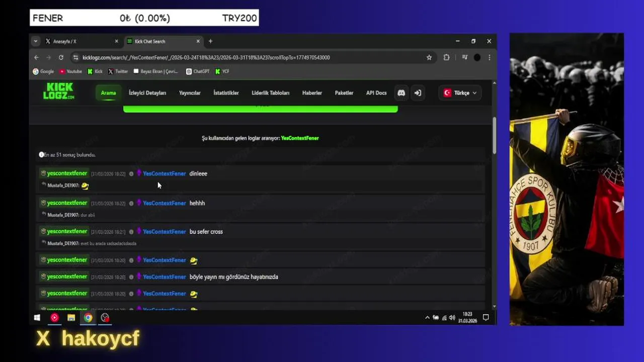Open the volume icon in system tray
Screen dimensions: 644x362
[452, 318]
